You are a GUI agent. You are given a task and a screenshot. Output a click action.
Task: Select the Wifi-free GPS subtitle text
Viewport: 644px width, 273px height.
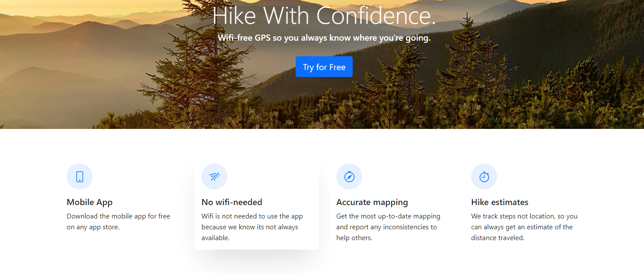pyautogui.click(x=324, y=38)
